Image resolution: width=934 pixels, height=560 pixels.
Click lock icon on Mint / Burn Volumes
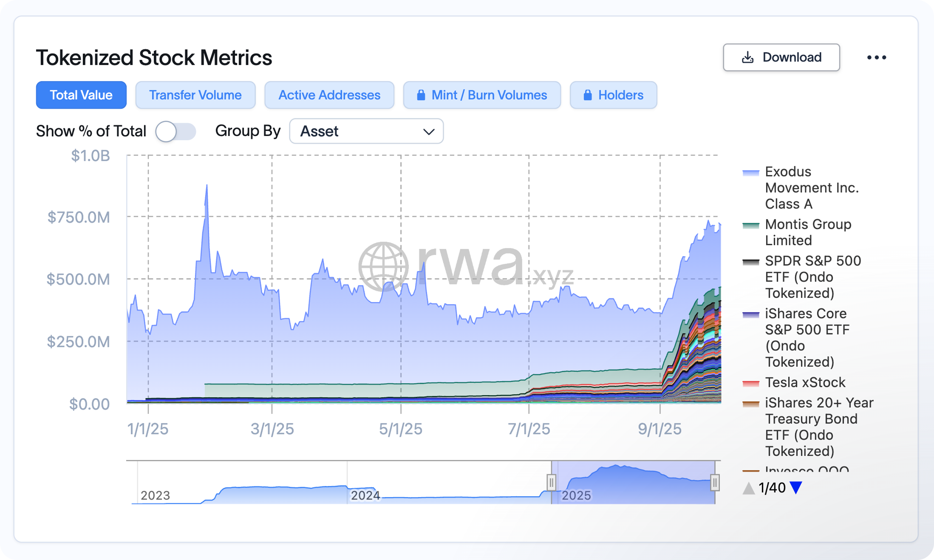point(421,95)
